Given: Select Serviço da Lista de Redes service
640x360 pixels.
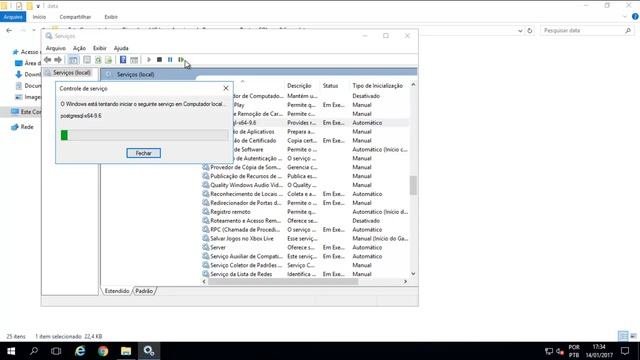Looking at the screenshot, I should click(x=241, y=274).
